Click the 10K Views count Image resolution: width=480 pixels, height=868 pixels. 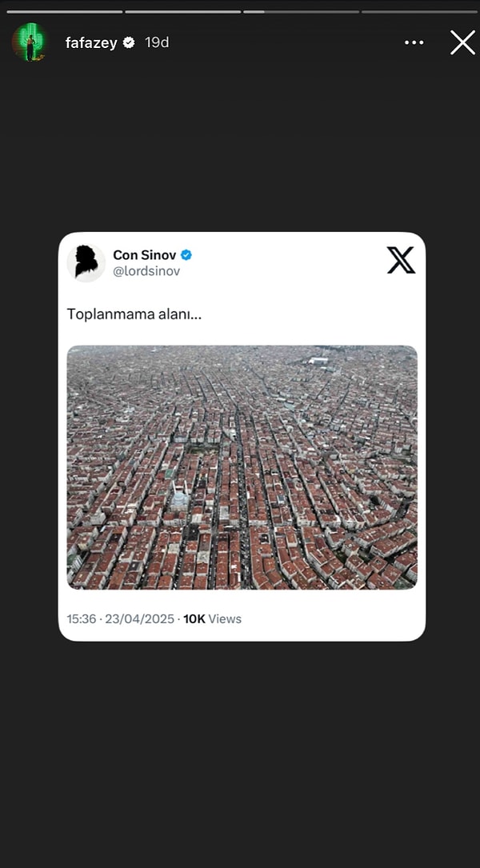pyautogui.click(x=212, y=619)
